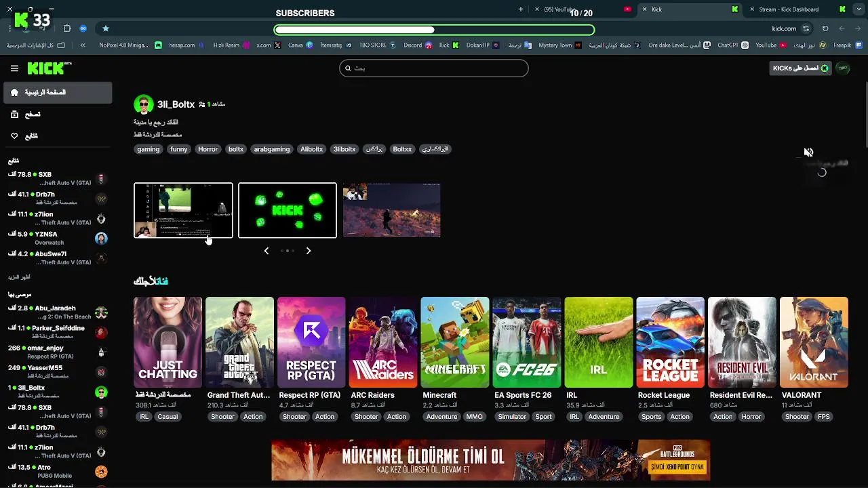Screen dimensions: 868x488
Task: Click the arabgaming tag
Action: coord(272,149)
